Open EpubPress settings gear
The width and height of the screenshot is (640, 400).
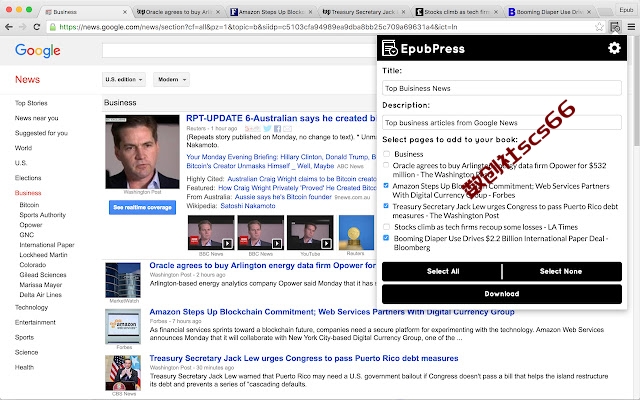coord(614,48)
